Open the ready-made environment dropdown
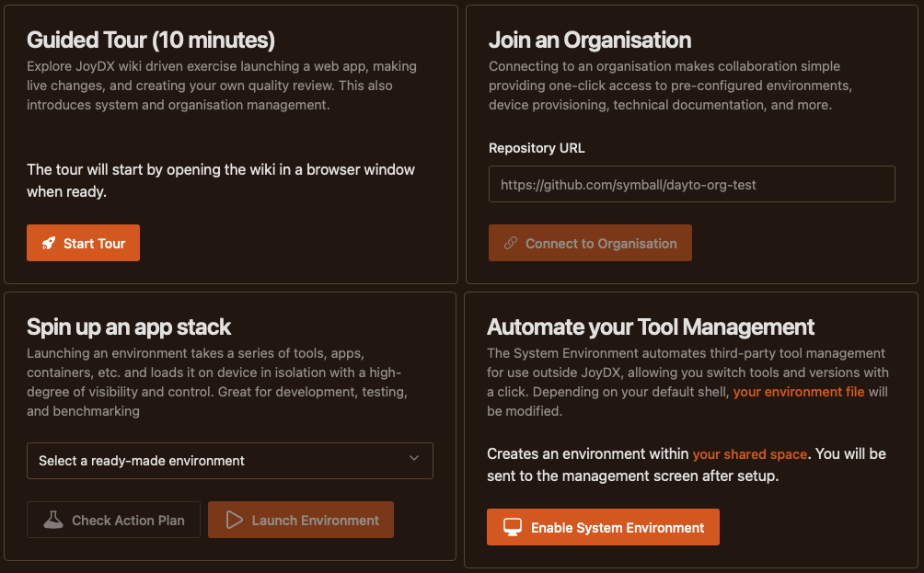Viewport: 924px width, 573px height. tap(229, 461)
